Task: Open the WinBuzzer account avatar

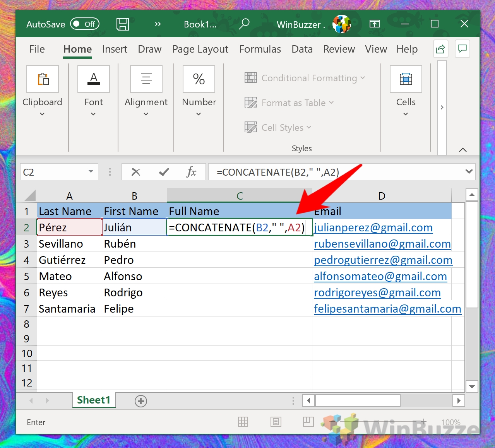Action: click(x=341, y=24)
